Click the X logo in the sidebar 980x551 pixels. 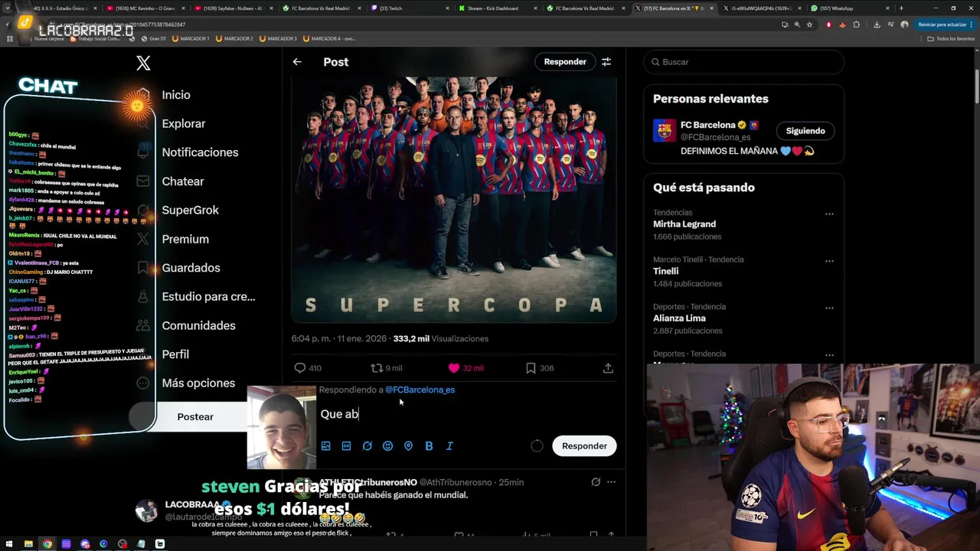point(143,64)
